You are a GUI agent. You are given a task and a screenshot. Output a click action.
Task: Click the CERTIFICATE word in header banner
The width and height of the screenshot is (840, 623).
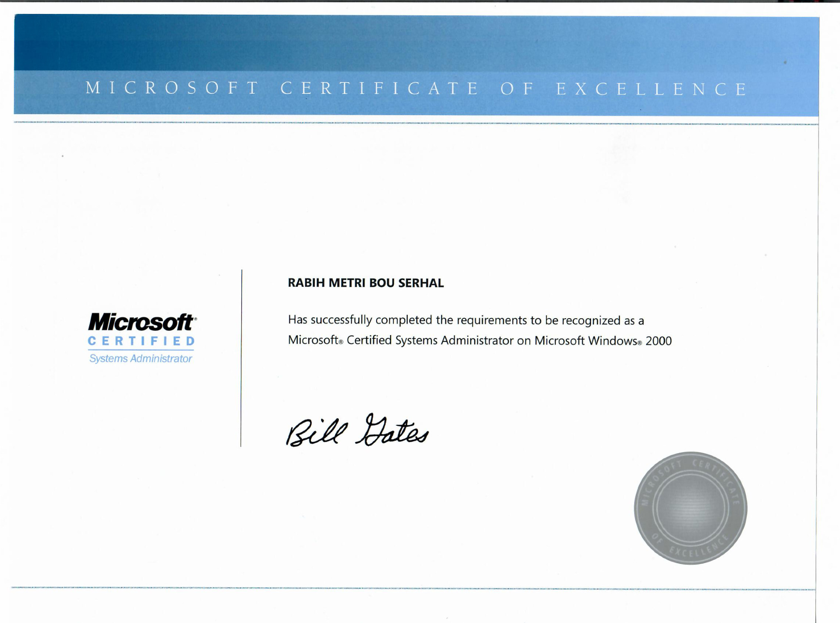379,89
